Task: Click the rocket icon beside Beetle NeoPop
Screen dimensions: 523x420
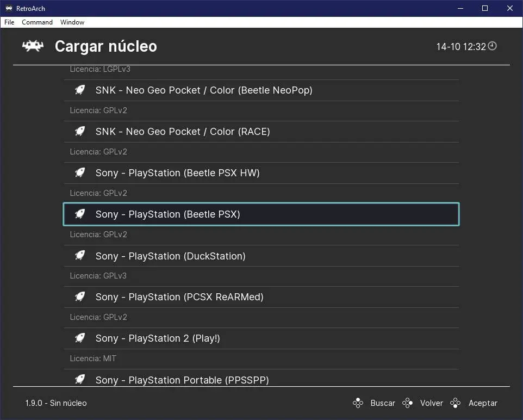Action: (x=80, y=90)
